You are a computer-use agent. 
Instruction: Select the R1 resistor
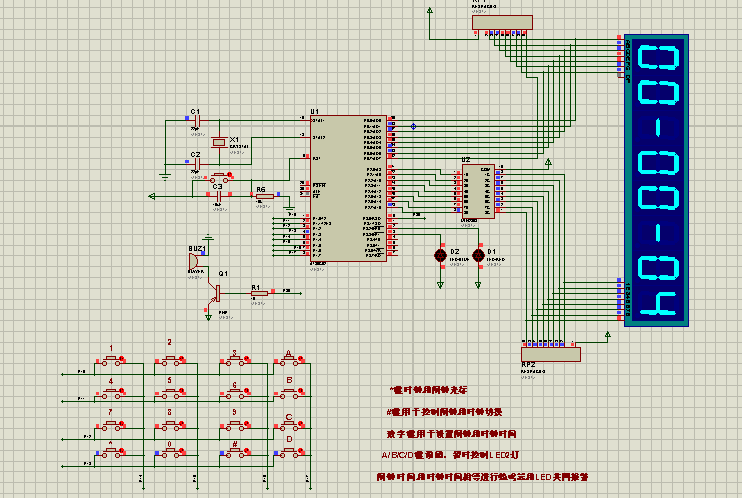coord(259,293)
